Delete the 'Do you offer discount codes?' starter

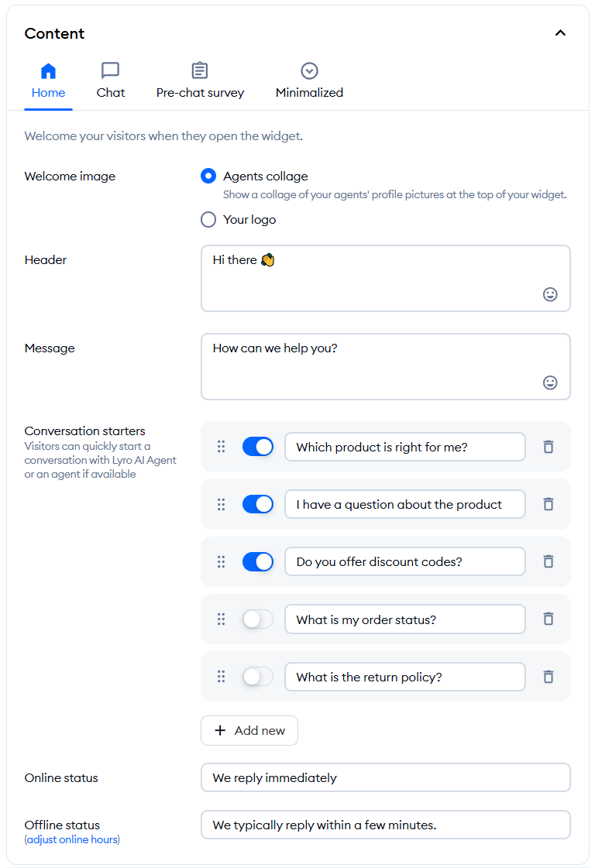pyautogui.click(x=548, y=561)
